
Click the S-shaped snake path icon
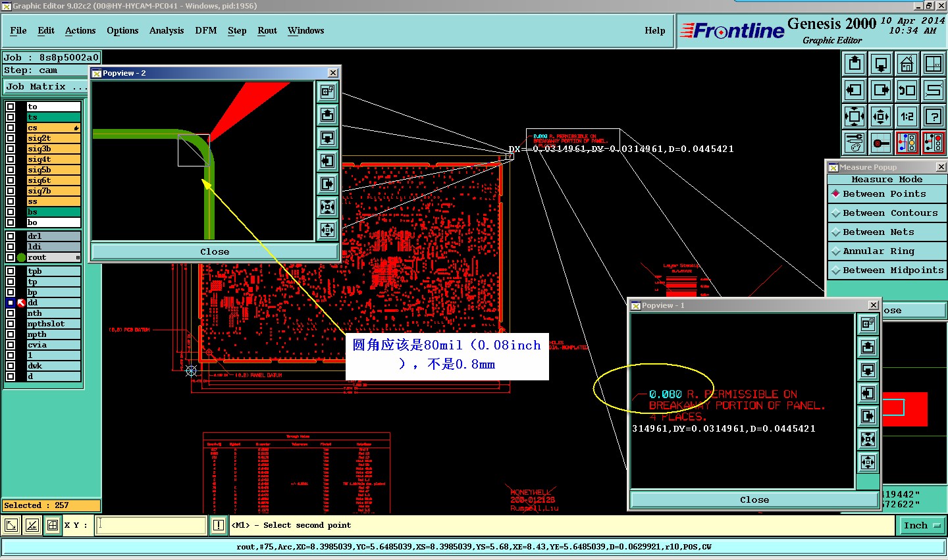[x=934, y=90]
